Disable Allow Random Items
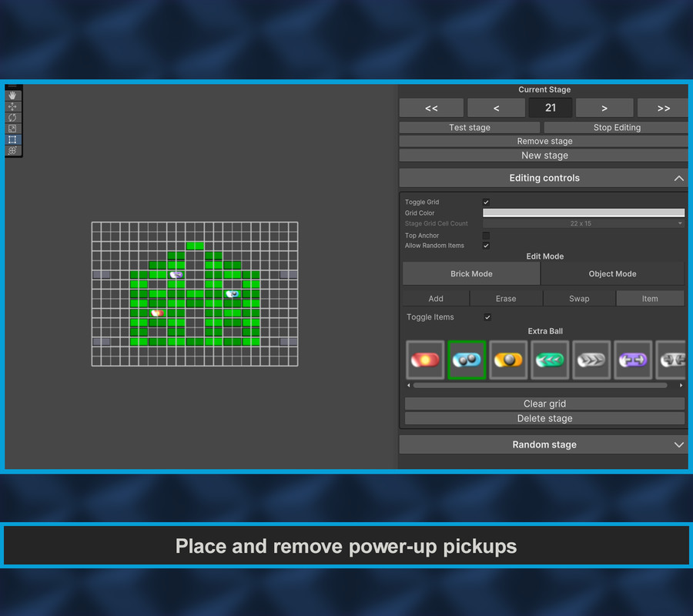Image resolution: width=693 pixels, height=616 pixels. (x=485, y=245)
